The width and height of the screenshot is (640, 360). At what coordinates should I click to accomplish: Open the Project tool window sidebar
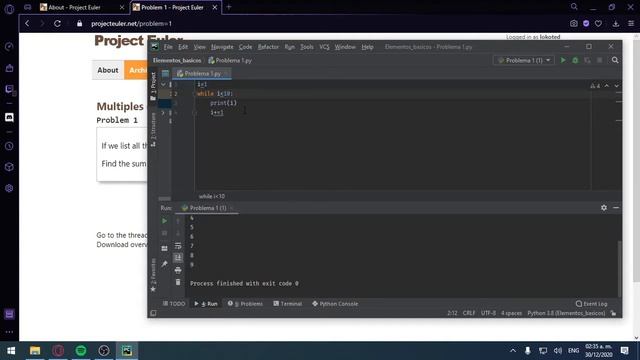click(x=153, y=86)
